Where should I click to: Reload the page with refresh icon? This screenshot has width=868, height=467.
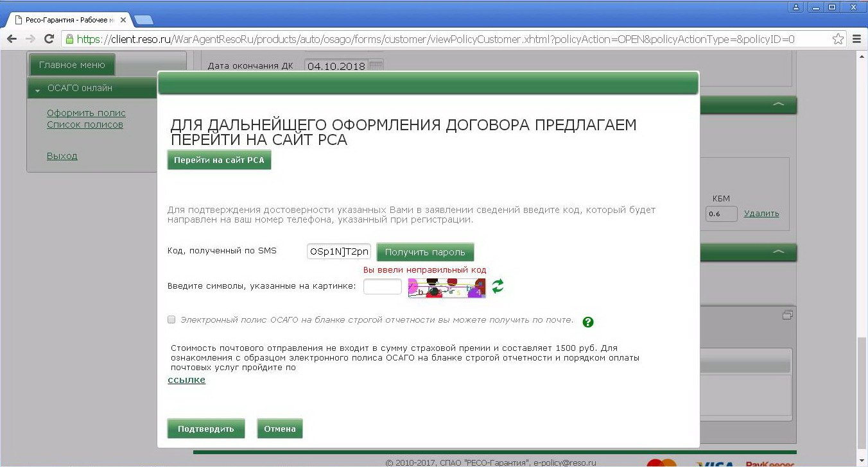49,39
